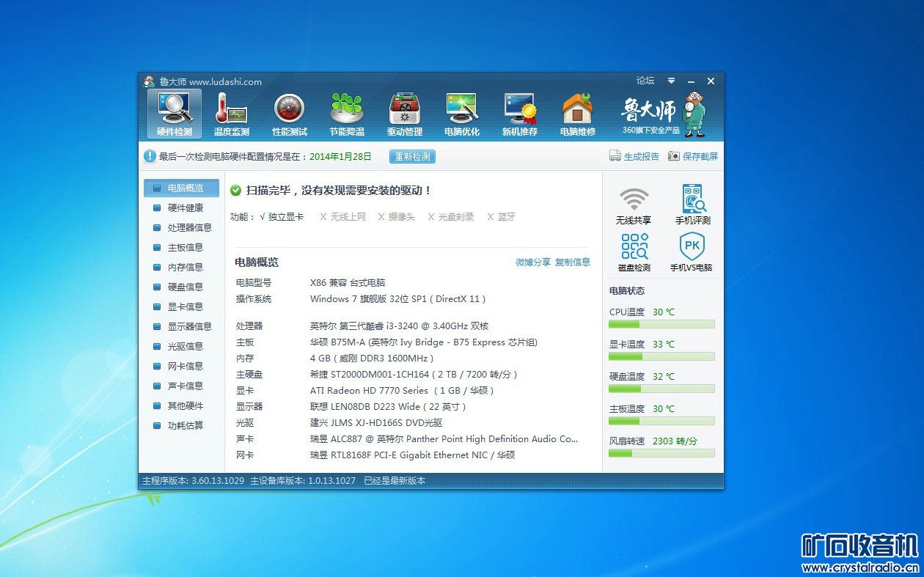
Task: Click the 摄像头 feature indicator
Action: (x=396, y=217)
